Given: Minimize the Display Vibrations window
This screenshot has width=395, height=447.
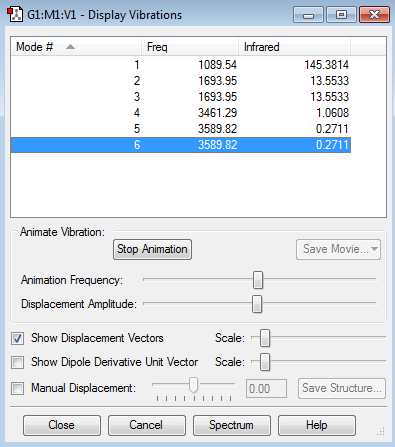Looking at the screenshot, I should [308, 15].
